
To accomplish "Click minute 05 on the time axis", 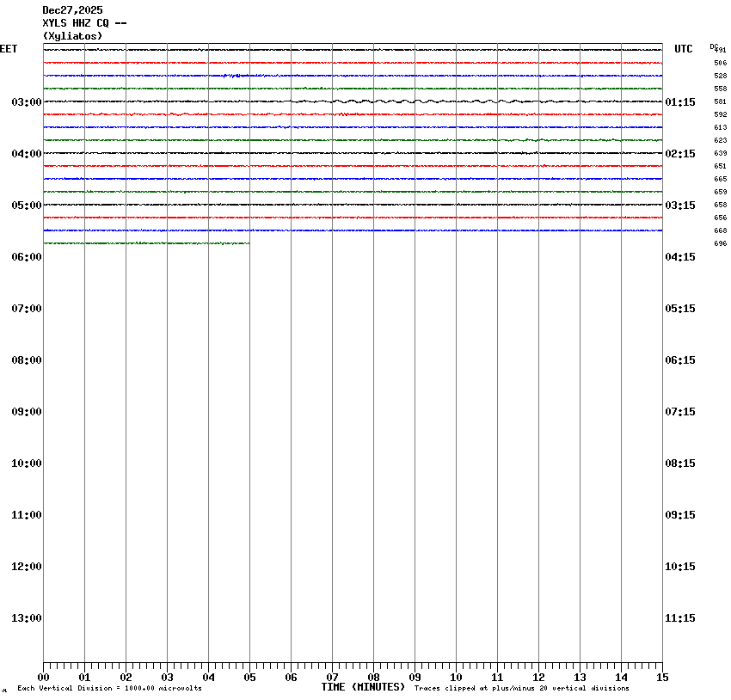I will 249,678.
